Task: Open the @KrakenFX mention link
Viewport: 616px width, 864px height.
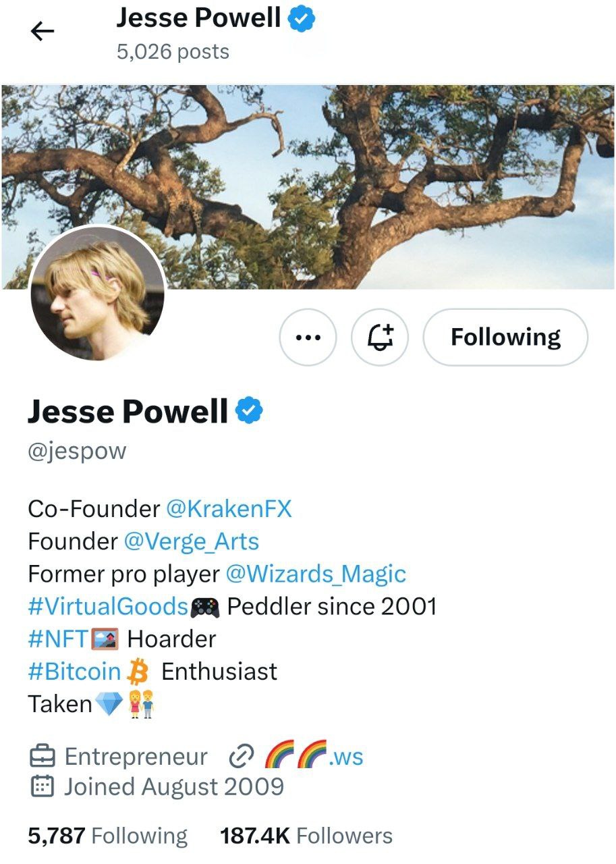Action: 229,508
